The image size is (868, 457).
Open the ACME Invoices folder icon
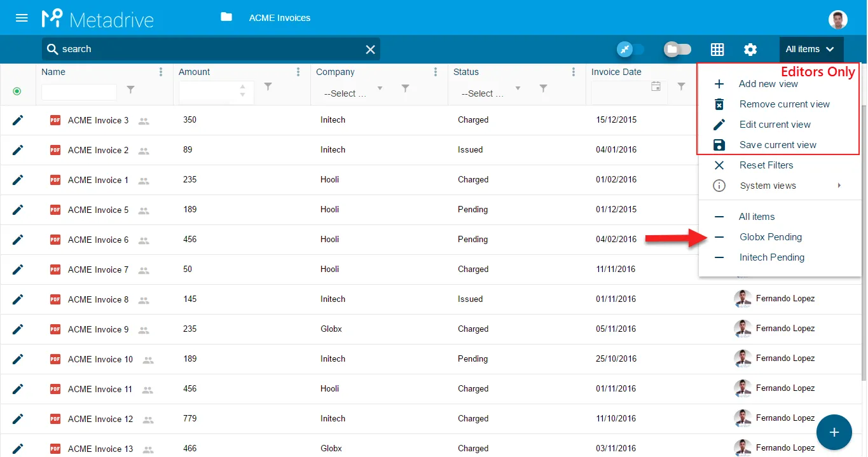pos(226,17)
